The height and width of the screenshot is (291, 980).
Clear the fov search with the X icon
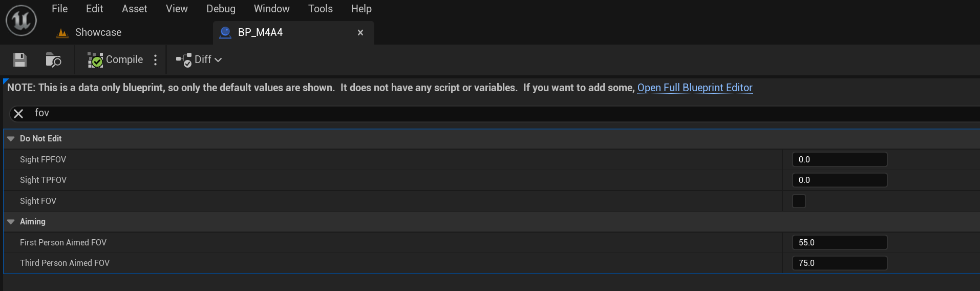18,114
